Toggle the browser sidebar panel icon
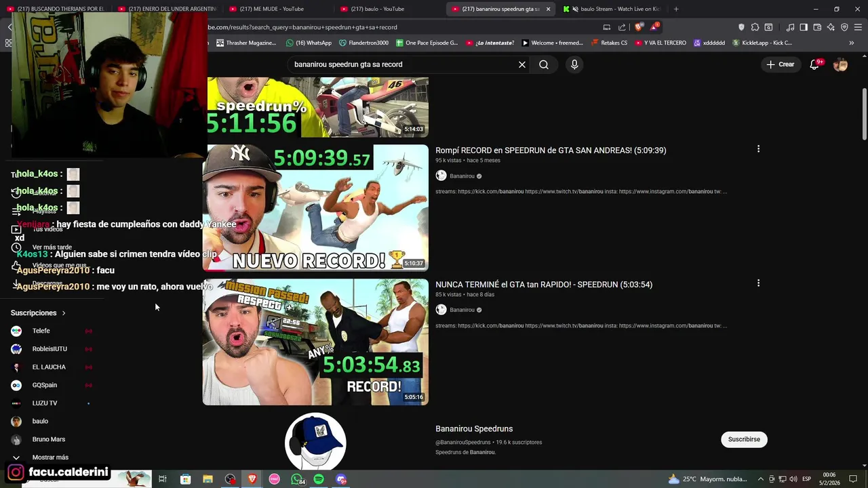Viewport: 868px width, 488px height. (804, 27)
